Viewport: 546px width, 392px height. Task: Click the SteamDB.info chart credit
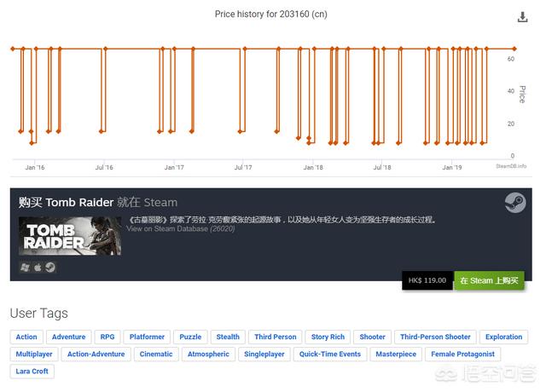511,166
